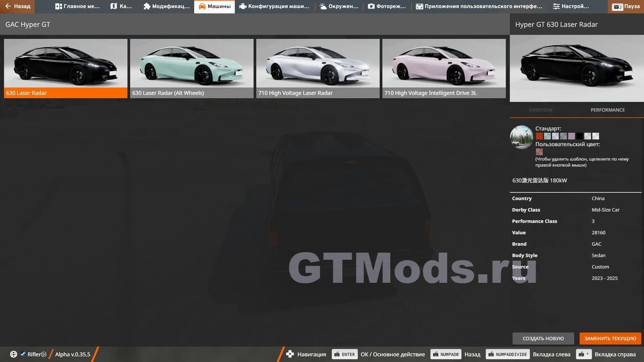
Task: Click the sliders icon for settings
Action: coord(556,7)
